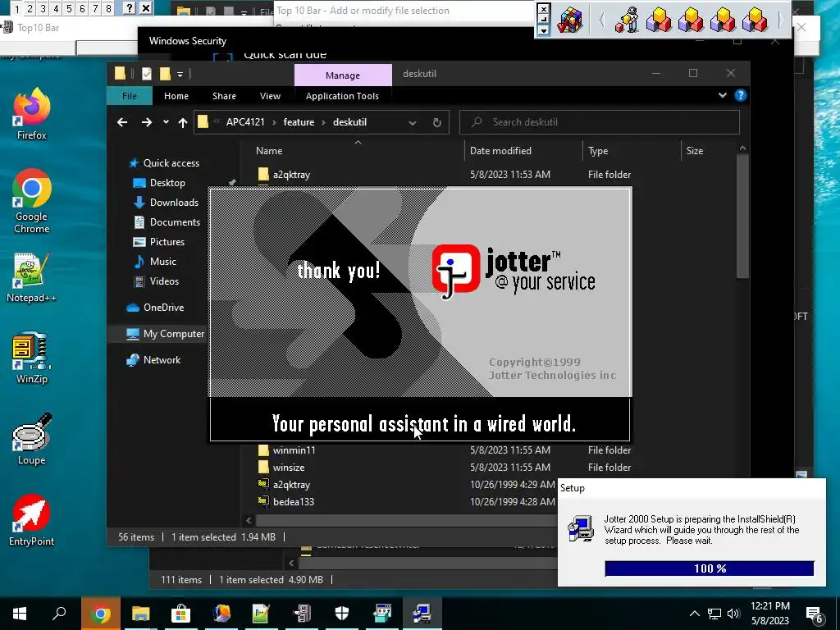Click the Properties icon in quick access toolbar

(146, 74)
